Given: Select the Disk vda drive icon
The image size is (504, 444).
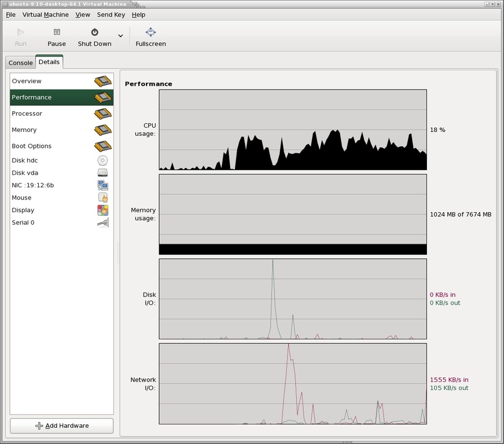Looking at the screenshot, I should point(102,173).
